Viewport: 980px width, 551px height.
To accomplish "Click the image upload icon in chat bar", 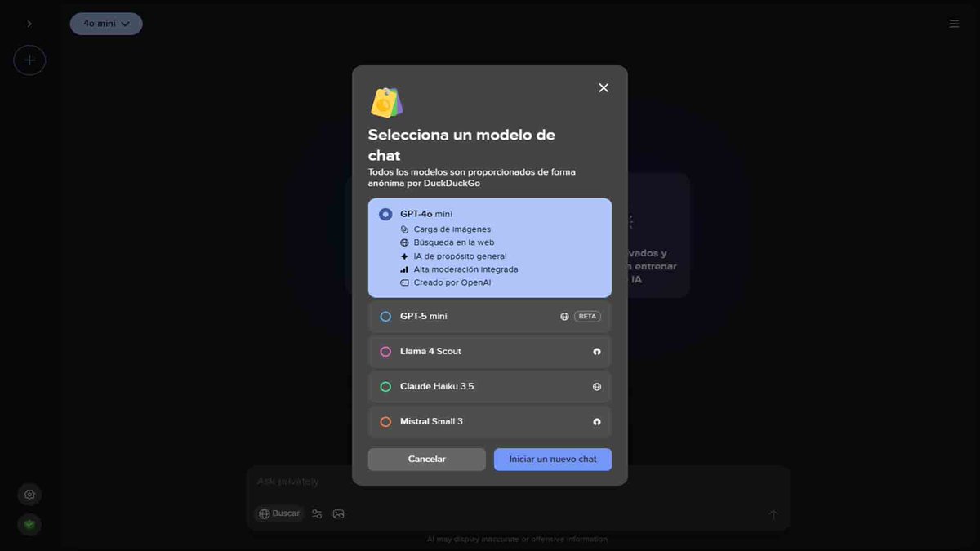I will click(x=339, y=514).
